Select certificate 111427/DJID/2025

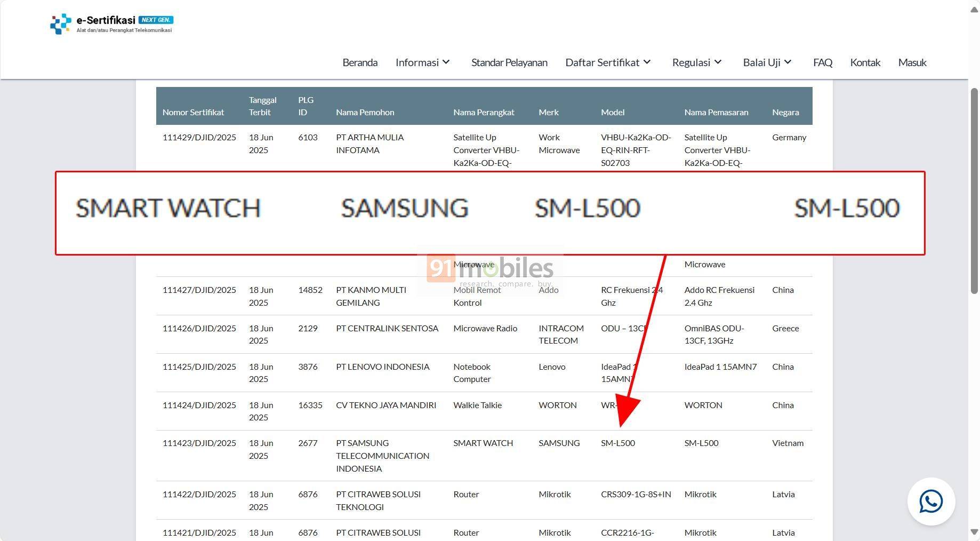click(199, 290)
